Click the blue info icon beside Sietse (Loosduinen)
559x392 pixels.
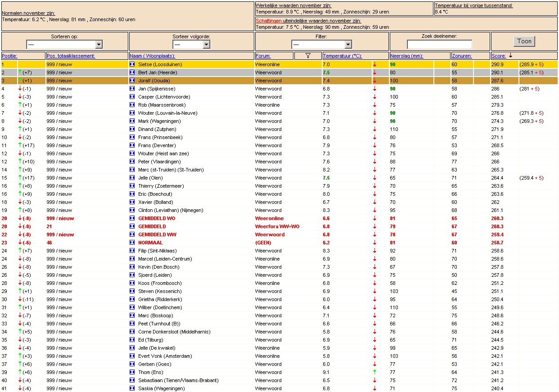click(132, 64)
